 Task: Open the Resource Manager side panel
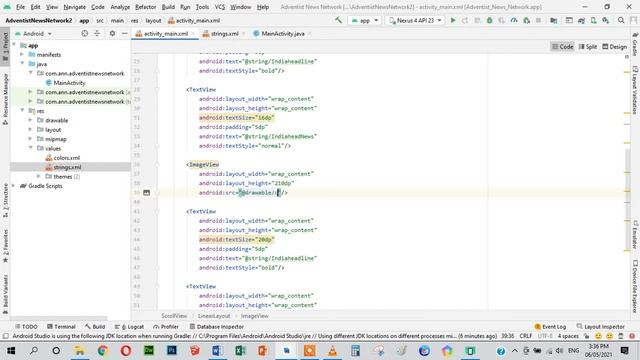tap(5, 99)
